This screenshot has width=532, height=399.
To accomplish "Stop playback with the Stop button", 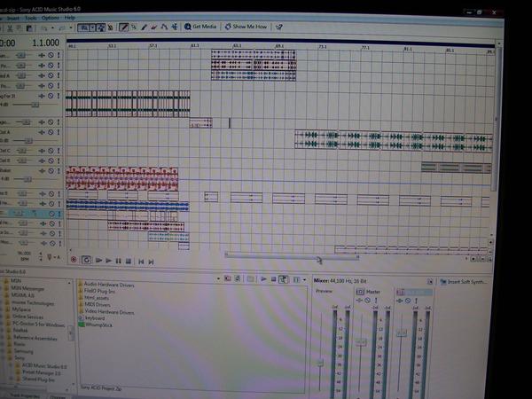I will click(x=129, y=261).
